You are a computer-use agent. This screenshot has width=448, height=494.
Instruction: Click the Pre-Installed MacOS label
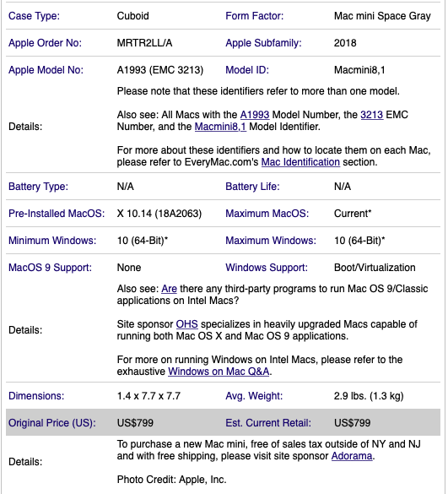click(x=57, y=214)
